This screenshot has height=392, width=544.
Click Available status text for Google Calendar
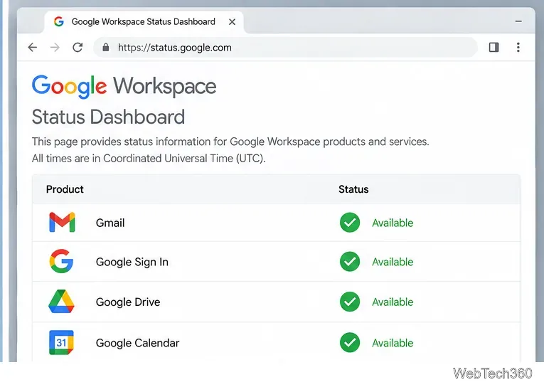pyautogui.click(x=393, y=343)
